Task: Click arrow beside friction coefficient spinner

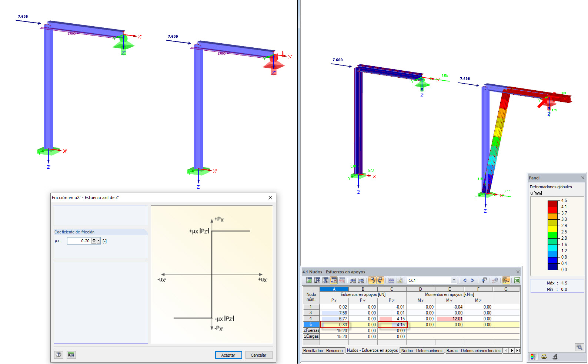Action: (98, 241)
